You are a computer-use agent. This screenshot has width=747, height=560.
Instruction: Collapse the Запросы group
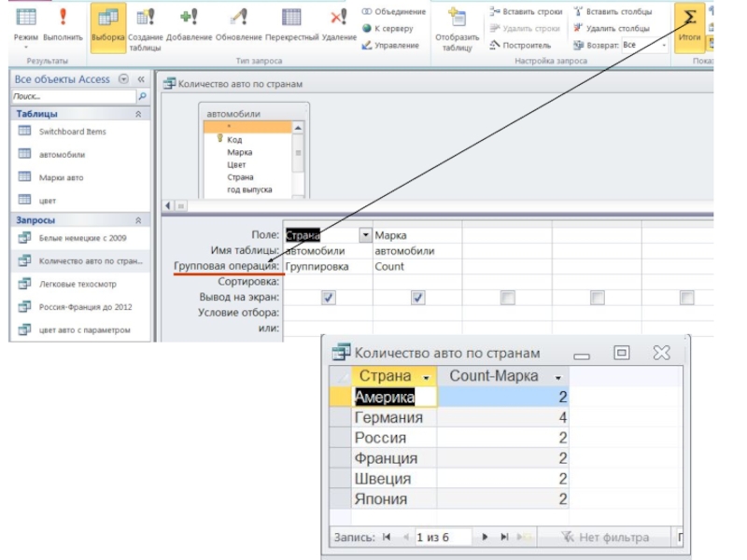(x=138, y=220)
